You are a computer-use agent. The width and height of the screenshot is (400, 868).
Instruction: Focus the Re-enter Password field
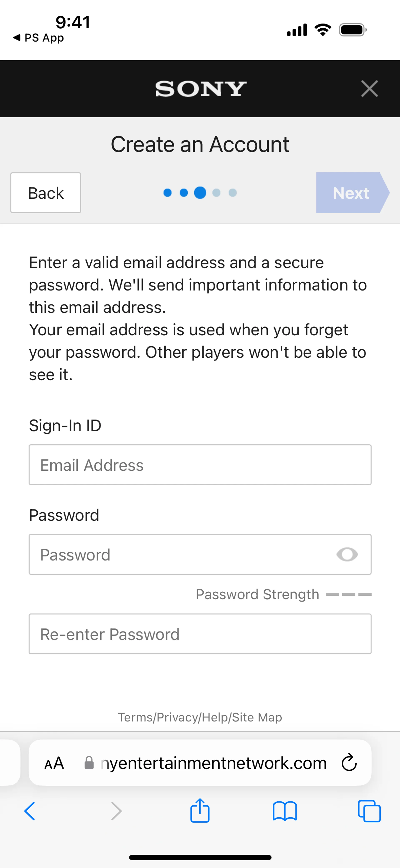[200, 634]
